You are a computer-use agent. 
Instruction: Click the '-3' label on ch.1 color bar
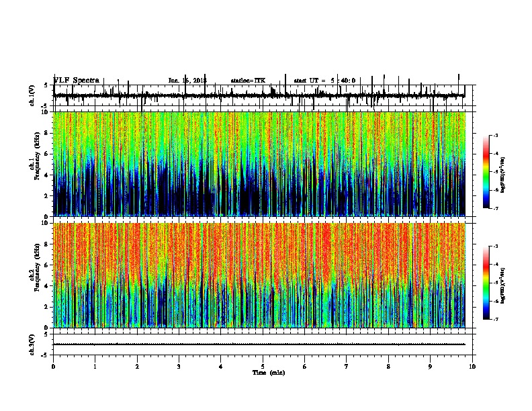pos(495,136)
